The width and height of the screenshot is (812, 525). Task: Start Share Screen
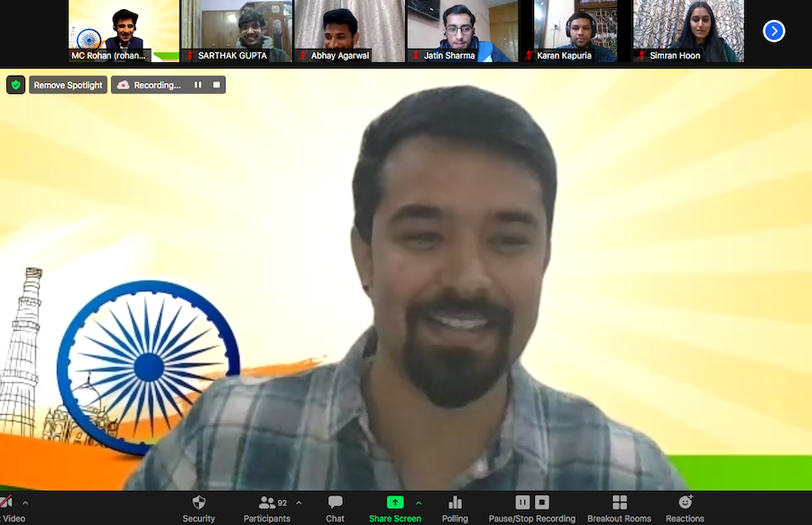[395, 509]
